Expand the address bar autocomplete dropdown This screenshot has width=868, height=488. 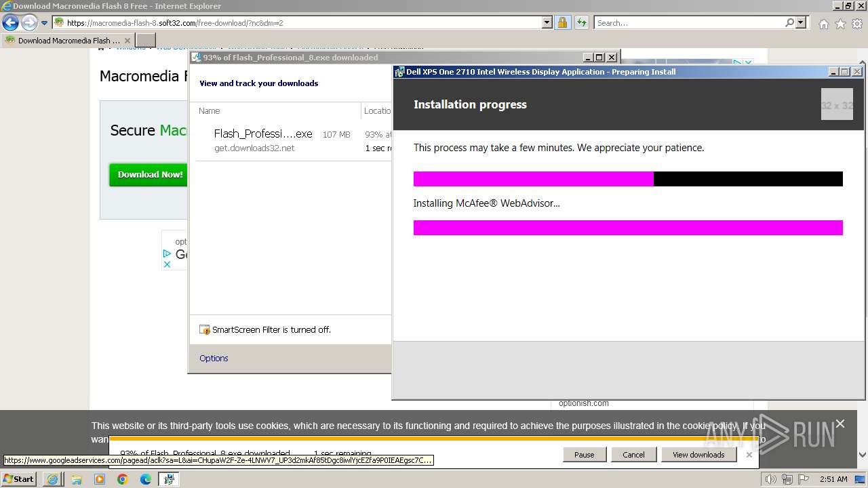click(x=547, y=22)
